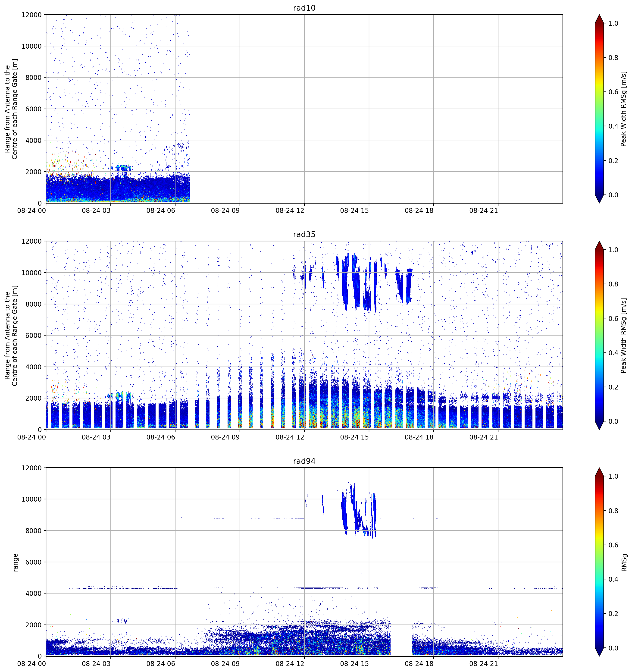Click the lower extend arrow of rad35 colorbar
Screen dimensions: 632x672
coord(599,426)
